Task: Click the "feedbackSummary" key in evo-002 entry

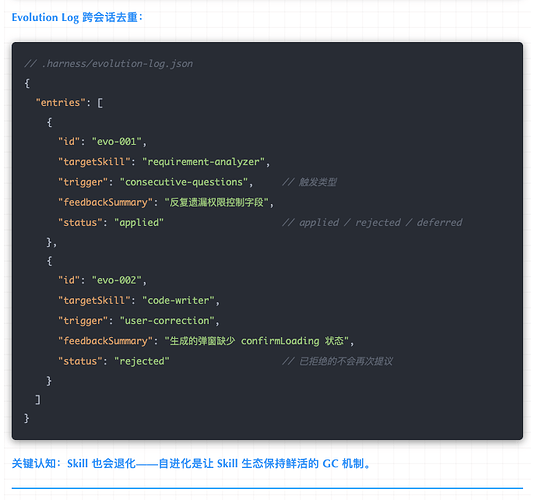Action: [105, 341]
